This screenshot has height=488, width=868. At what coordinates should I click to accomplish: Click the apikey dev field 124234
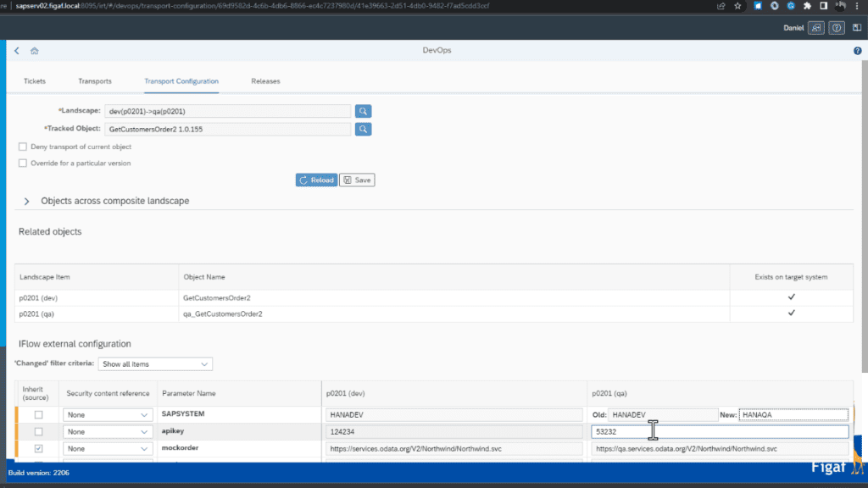click(x=454, y=431)
